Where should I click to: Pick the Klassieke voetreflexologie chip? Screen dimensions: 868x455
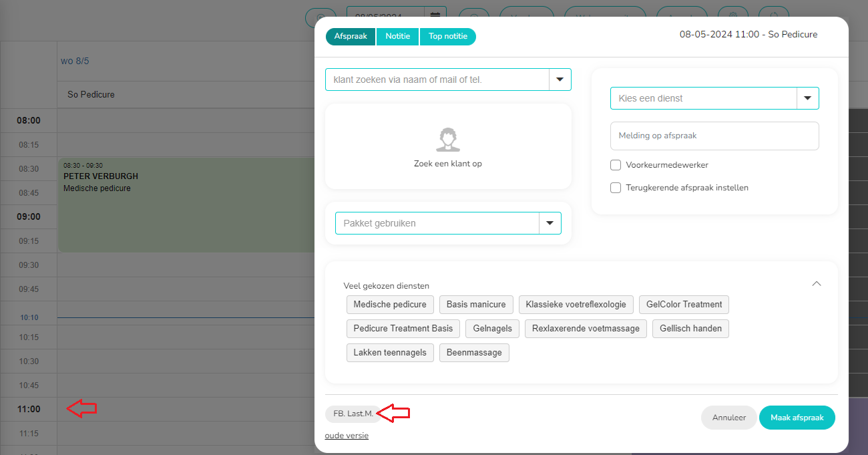[x=576, y=305]
